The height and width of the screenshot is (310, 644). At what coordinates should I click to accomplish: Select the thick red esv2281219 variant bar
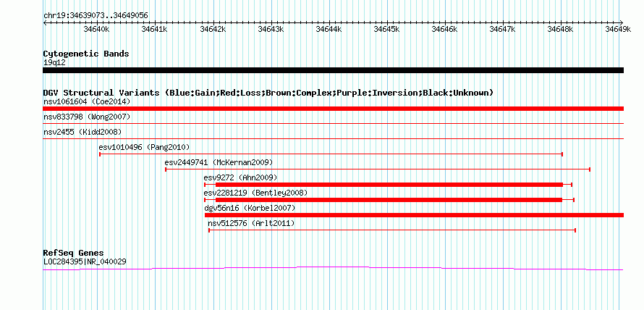click(x=389, y=200)
